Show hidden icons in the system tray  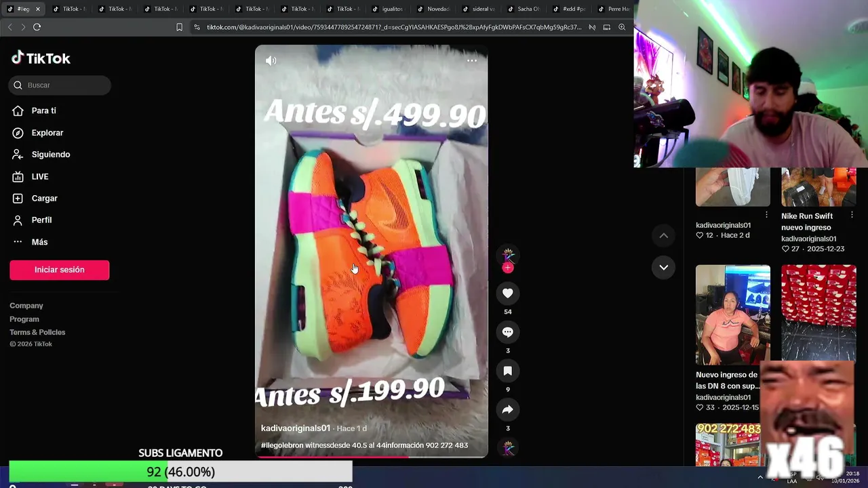tap(760, 477)
